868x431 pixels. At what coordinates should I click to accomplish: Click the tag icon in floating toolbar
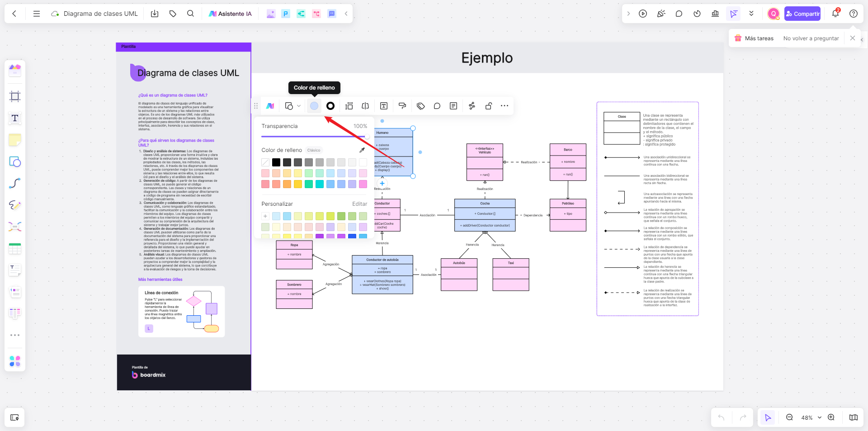click(x=421, y=106)
